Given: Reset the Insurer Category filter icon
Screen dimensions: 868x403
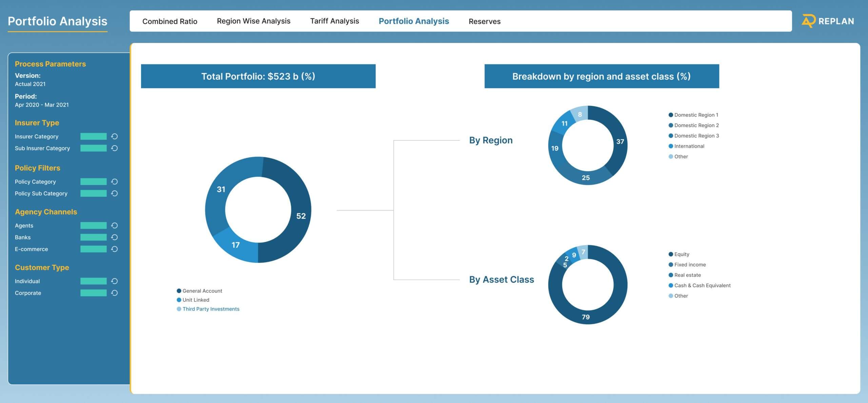Looking at the screenshot, I should coord(115,136).
